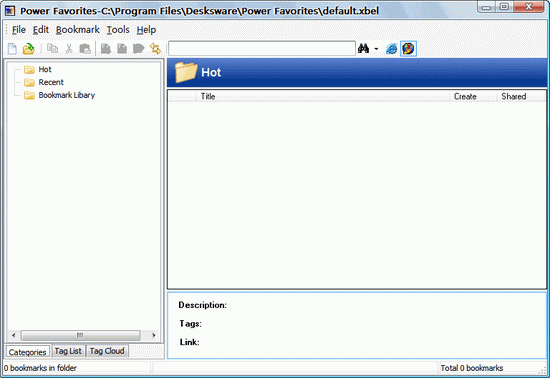Open the Bookmark menu
The height and width of the screenshot is (378, 550).
tap(78, 30)
